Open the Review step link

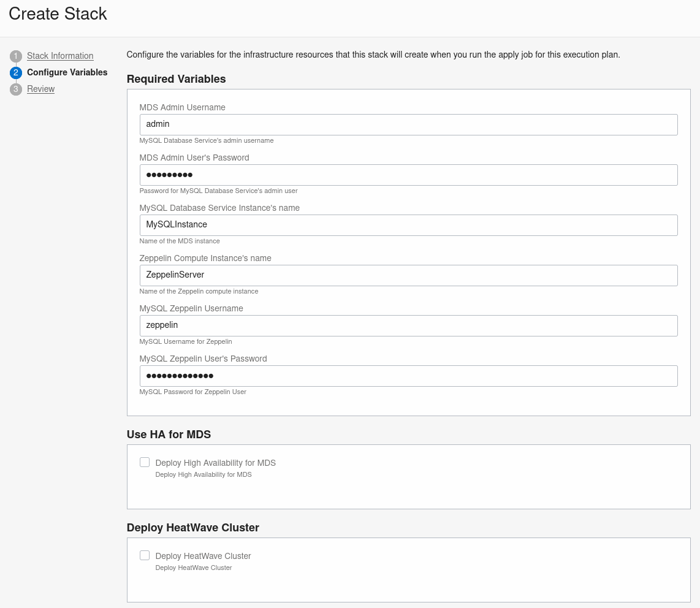[40, 89]
